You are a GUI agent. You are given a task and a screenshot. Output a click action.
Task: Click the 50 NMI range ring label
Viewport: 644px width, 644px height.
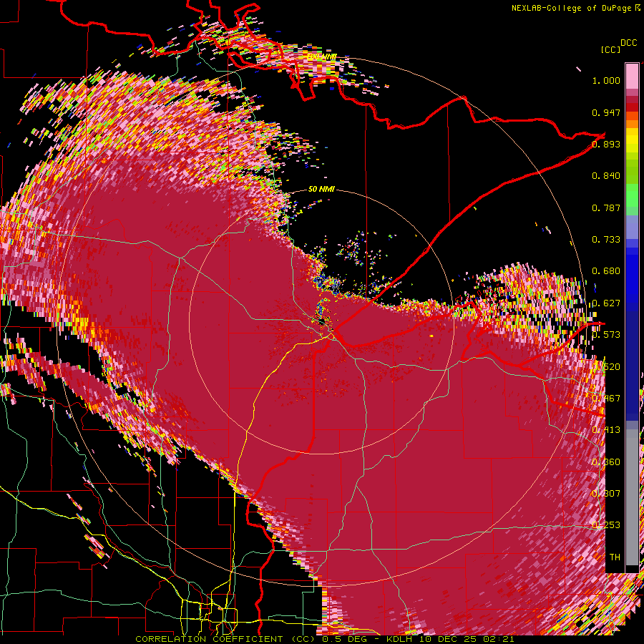click(321, 190)
